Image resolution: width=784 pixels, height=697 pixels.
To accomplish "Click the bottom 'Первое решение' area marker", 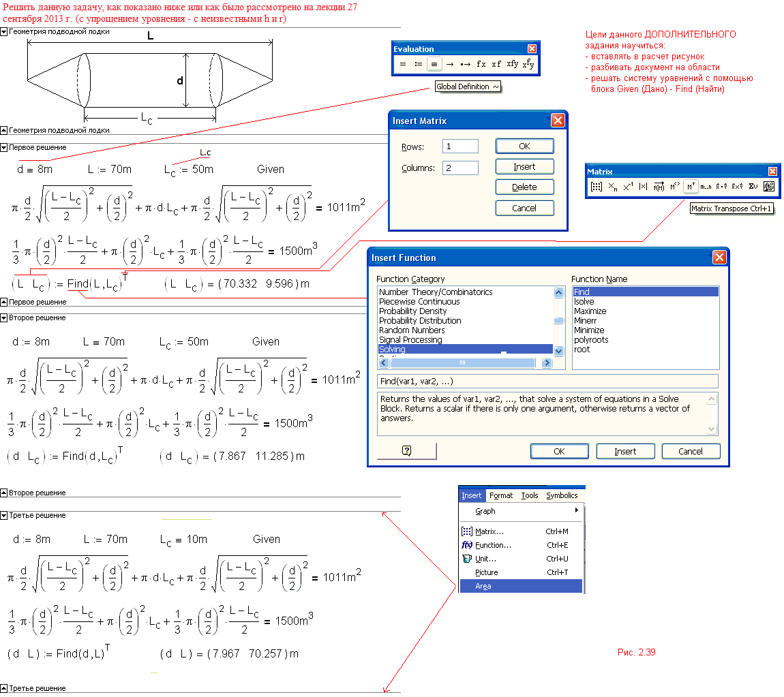I will click(x=4, y=302).
